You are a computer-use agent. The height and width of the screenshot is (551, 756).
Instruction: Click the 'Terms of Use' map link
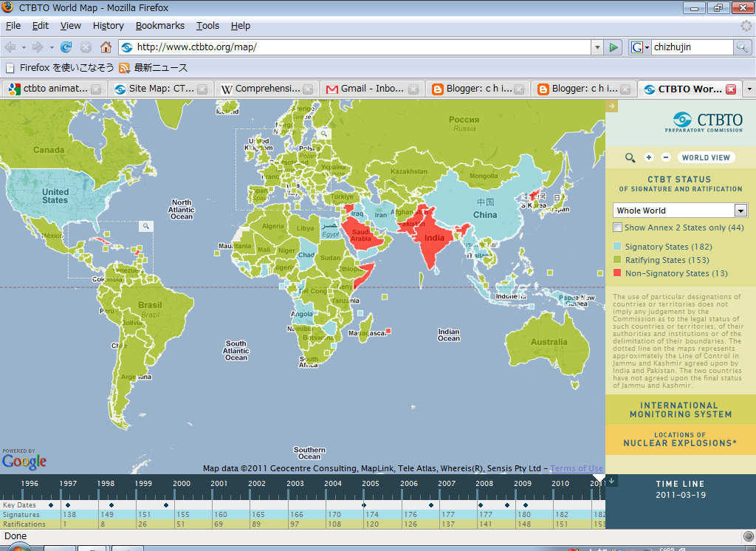point(576,468)
